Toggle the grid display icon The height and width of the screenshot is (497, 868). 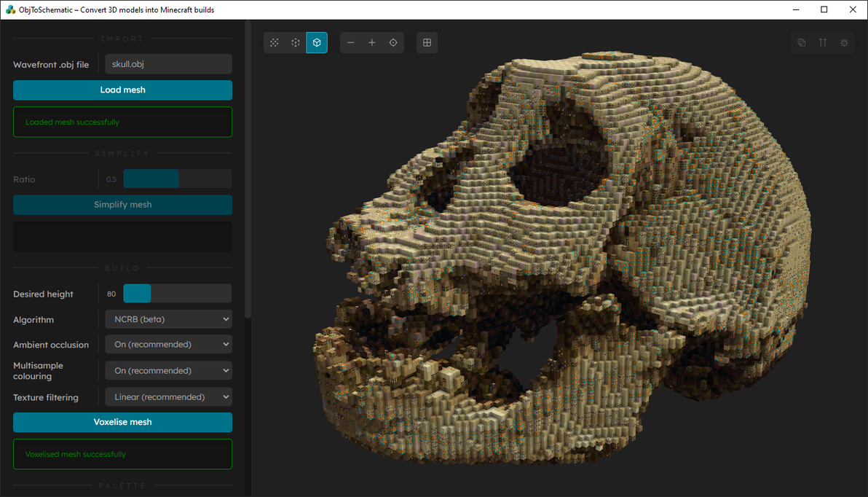click(x=427, y=43)
